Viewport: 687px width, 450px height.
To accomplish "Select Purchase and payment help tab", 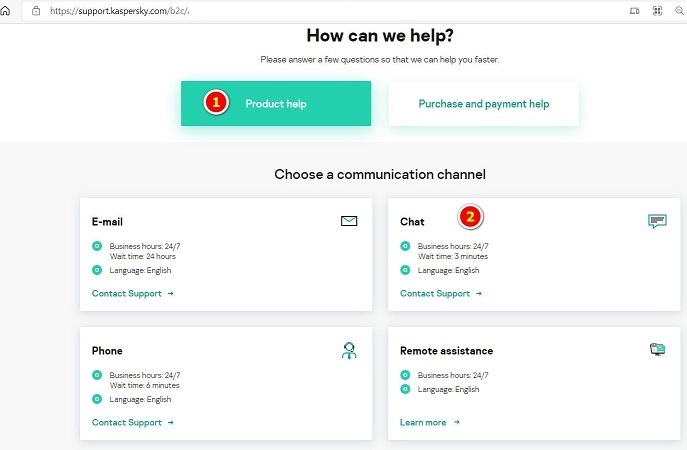I will point(483,104).
